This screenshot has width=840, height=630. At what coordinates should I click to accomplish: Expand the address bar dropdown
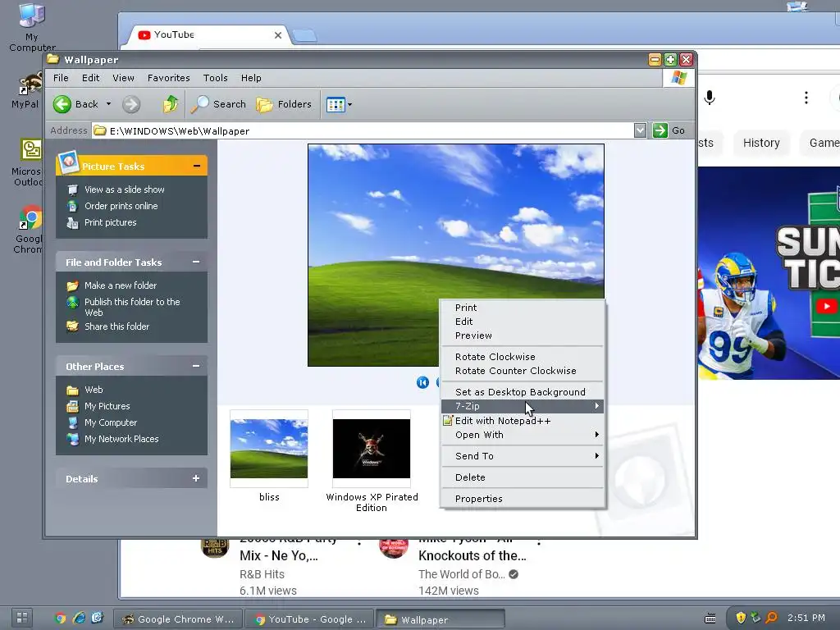[x=640, y=130]
